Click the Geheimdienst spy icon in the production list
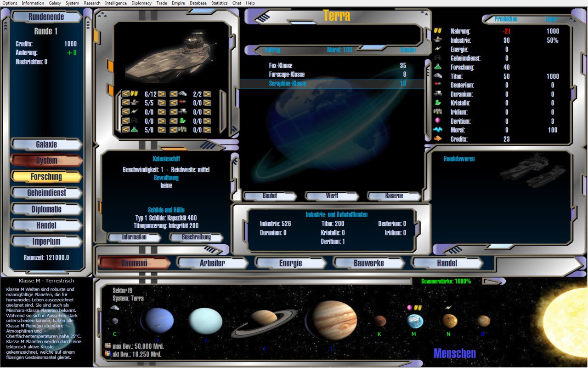Viewport: 588px width, 368px height. tap(438, 58)
